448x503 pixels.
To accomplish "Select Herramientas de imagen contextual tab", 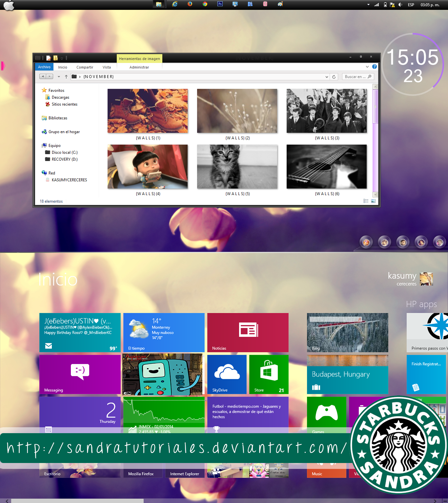I will click(x=139, y=59).
